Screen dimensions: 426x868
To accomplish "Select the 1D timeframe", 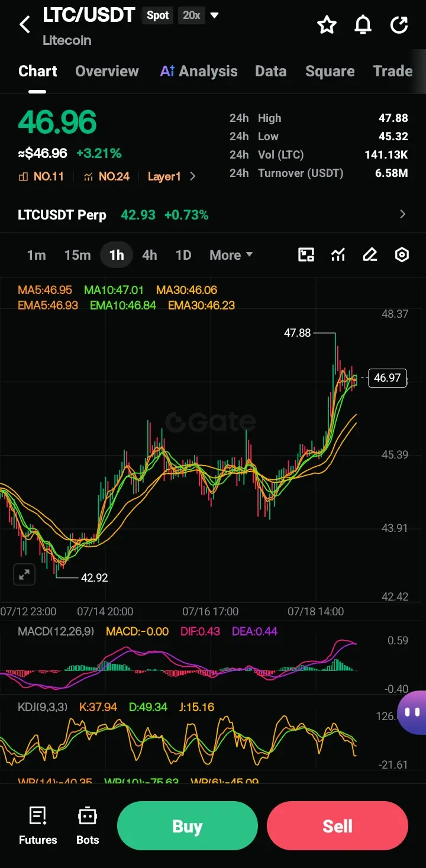I will tap(183, 255).
